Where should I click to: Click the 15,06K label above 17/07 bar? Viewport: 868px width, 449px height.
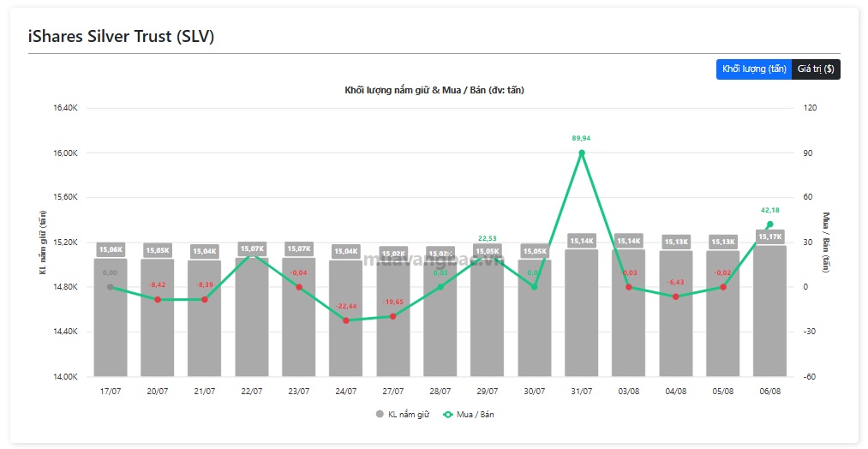tap(111, 249)
